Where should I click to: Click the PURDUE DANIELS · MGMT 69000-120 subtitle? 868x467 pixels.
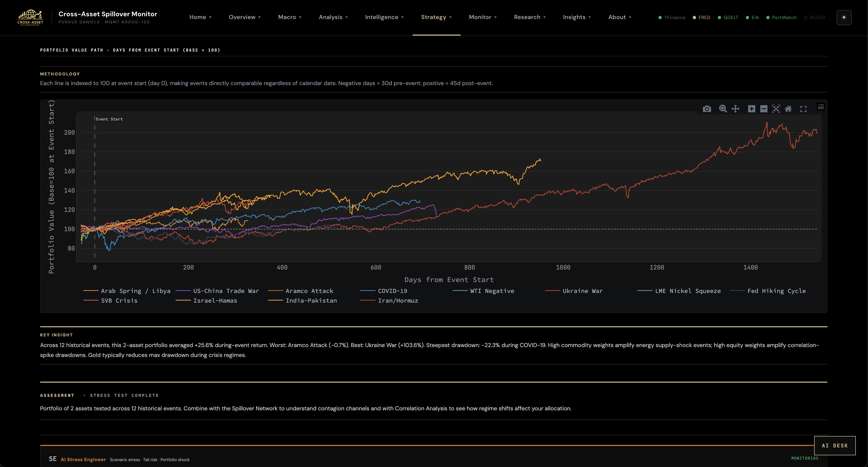pyautogui.click(x=104, y=22)
